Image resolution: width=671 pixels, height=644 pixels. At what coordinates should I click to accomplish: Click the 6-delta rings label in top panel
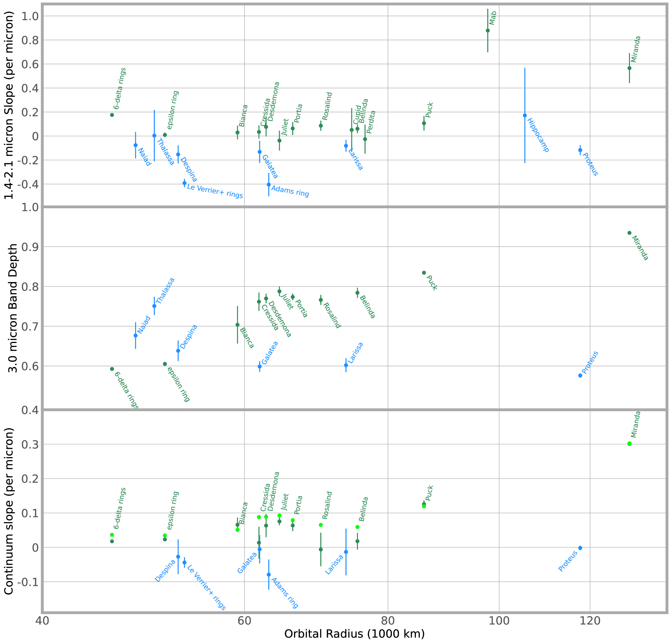pos(120,89)
